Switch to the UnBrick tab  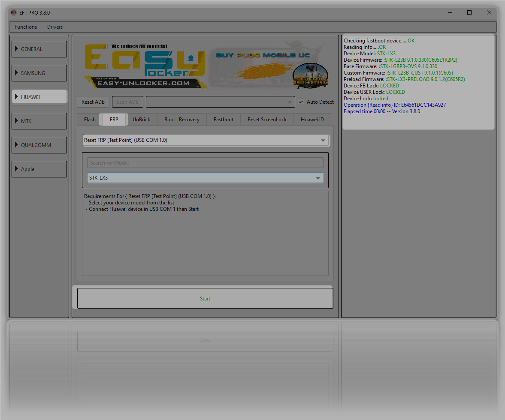click(x=142, y=120)
